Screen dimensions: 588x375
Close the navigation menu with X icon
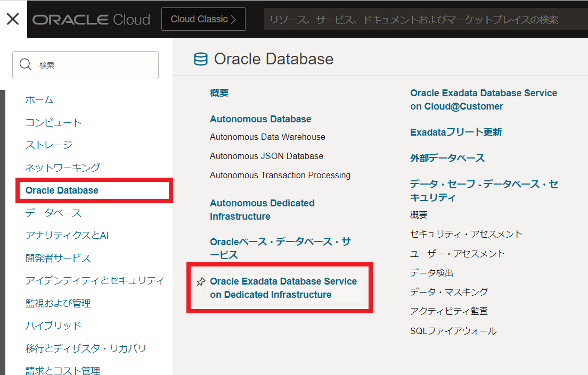pyautogui.click(x=13, y=19)
